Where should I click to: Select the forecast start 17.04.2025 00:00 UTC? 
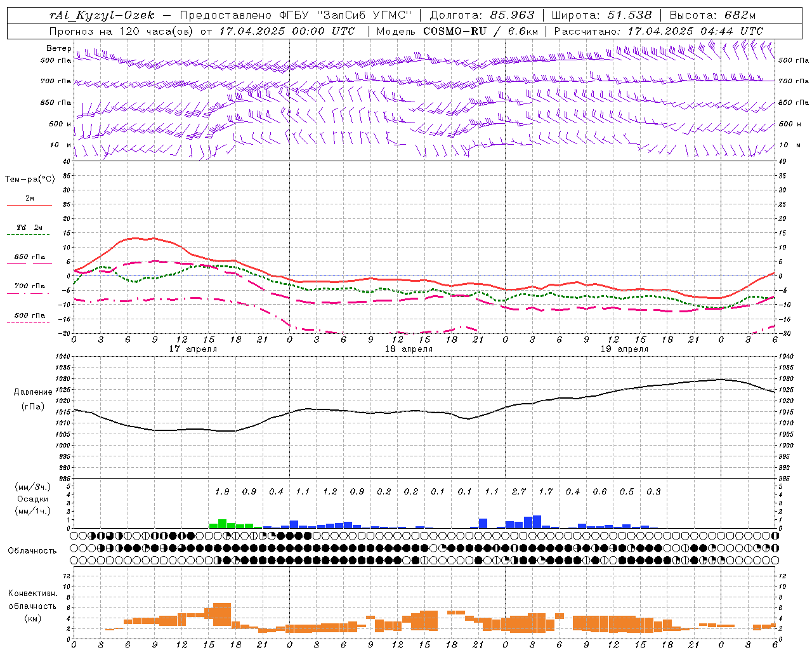tap(287, 31)
